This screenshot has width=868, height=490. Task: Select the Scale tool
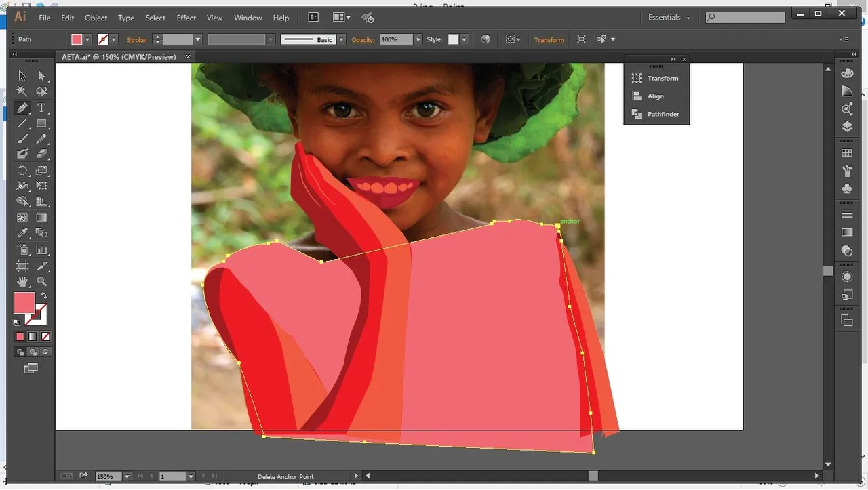click(41, 171)
